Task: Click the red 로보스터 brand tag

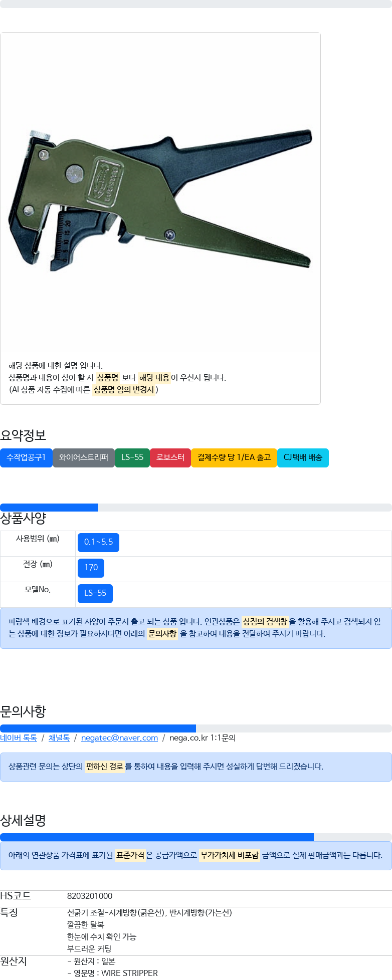Action: point(170,457)
